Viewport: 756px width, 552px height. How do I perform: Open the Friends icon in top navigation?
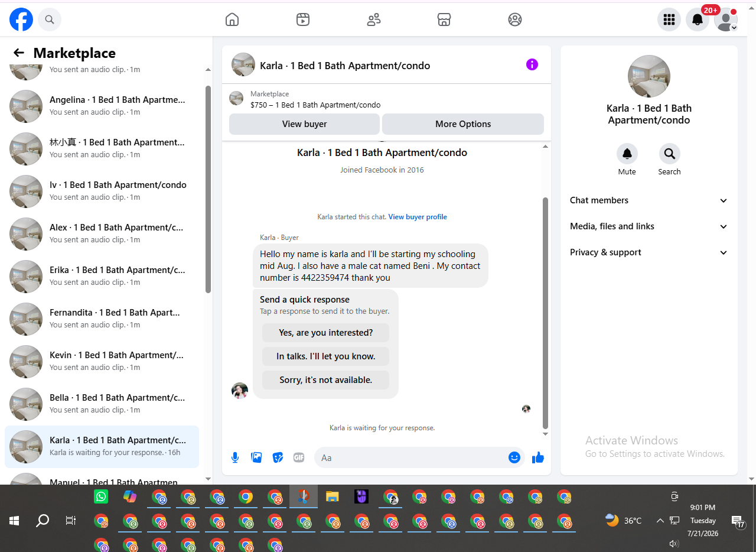pyautogui.click(x=374, y=20)
